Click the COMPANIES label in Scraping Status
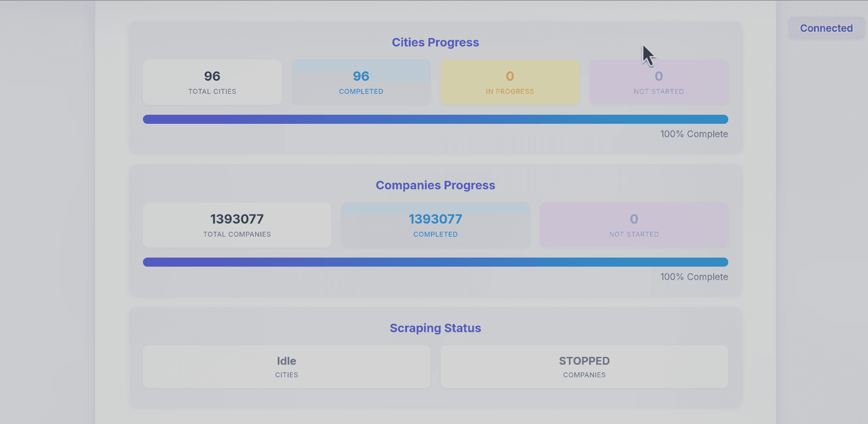Screen dimensions: 868x424 (x=584, y=375)
